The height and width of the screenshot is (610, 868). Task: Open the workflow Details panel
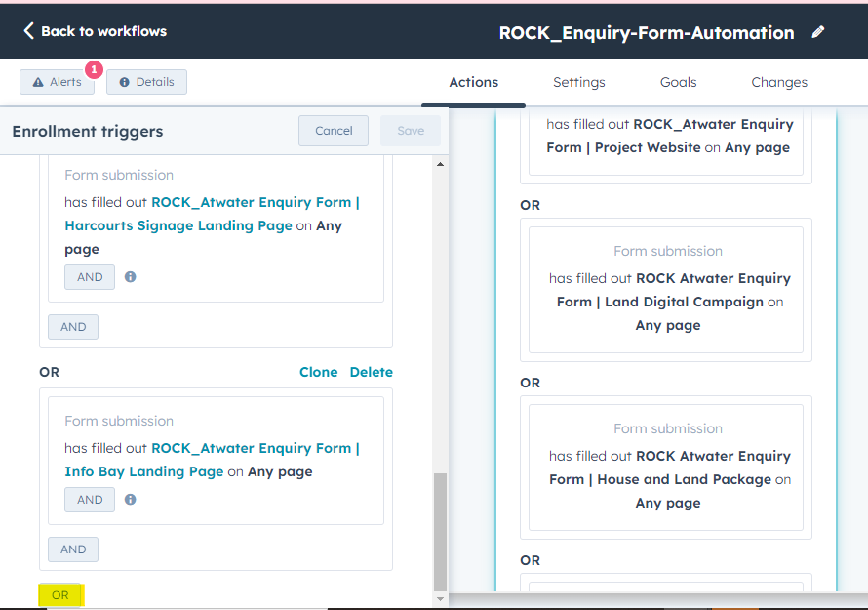[x=146, y=82]
